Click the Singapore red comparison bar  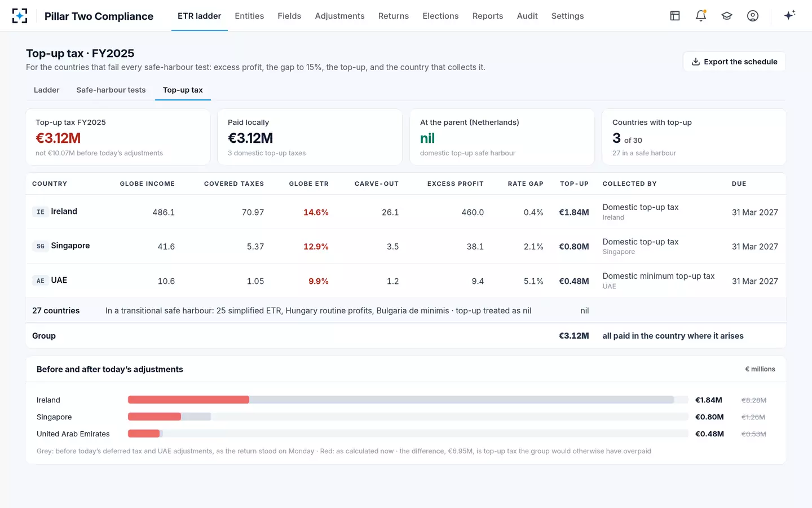click(155, 417)
